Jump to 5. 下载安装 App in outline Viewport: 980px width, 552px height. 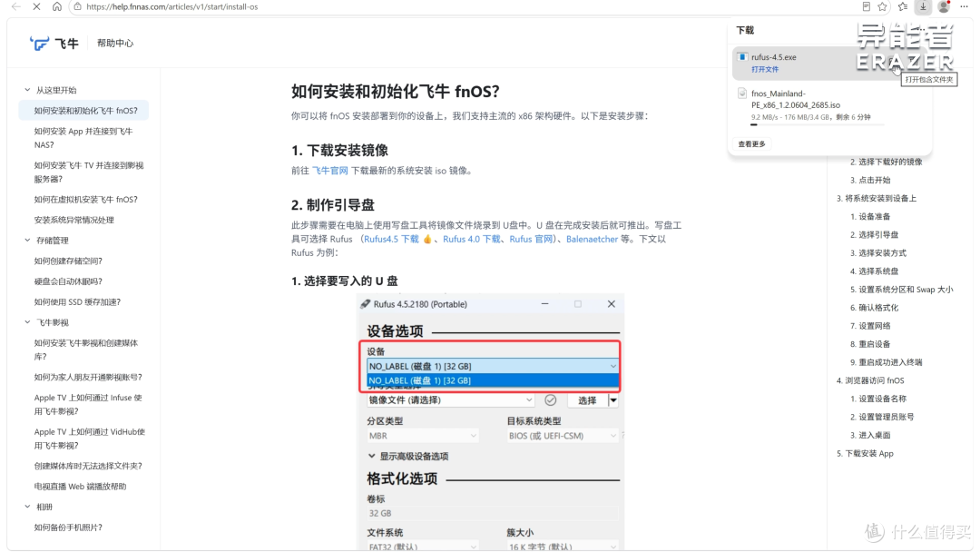coord(865,453)
